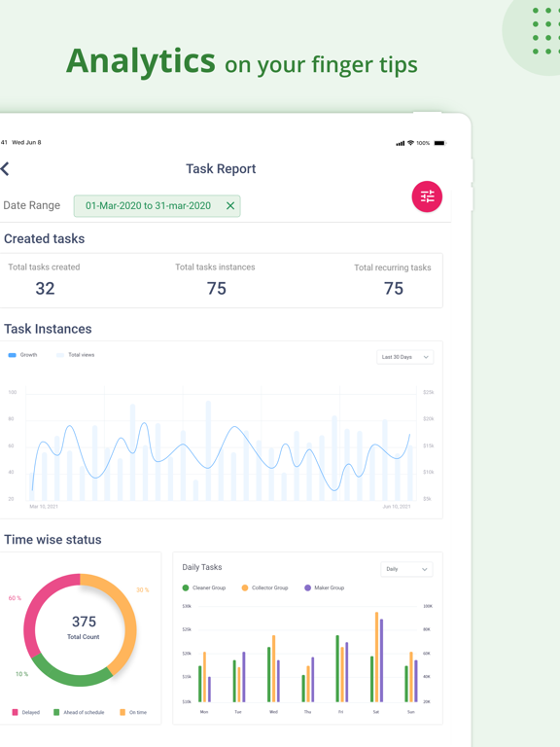Viewport: 560px width, 747px height.
Task: Click the Mar 10, 2021 axis label
Action: click(x=44, y=507)
